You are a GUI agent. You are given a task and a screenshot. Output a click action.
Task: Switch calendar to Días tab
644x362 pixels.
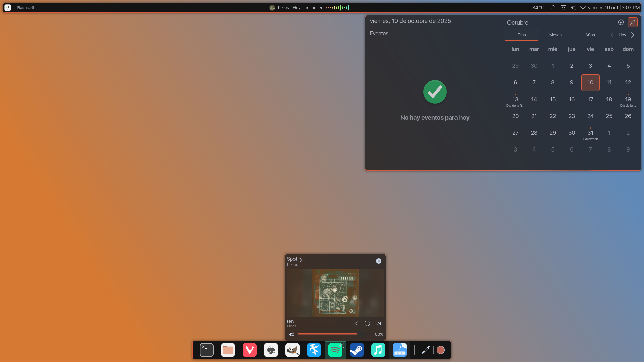pyautogui.click(x=522, y=35)
